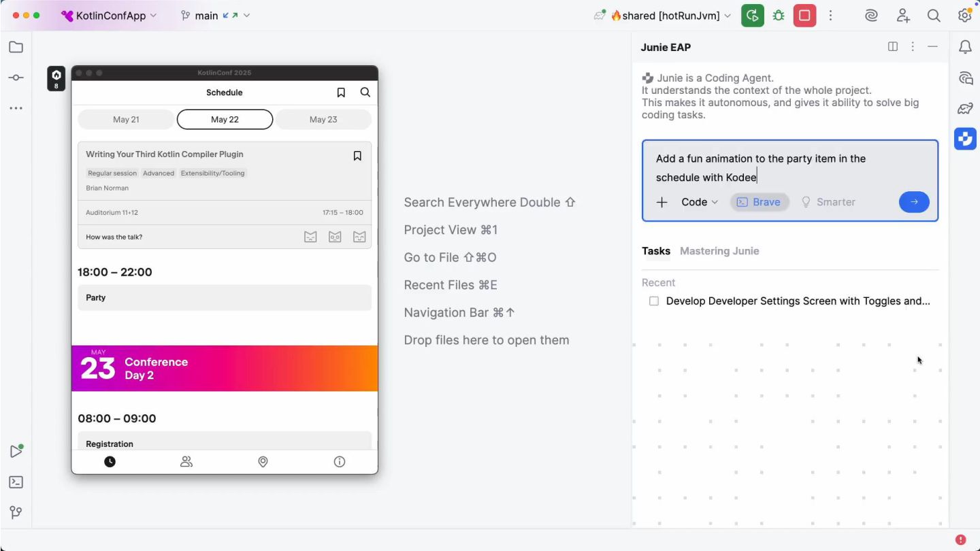Select the May 22 day tab

(225, 119)
